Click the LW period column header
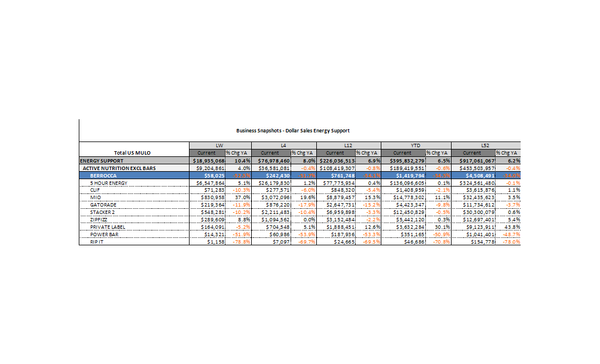This screenshot has width=600, height=364. [x=219, y=146]
